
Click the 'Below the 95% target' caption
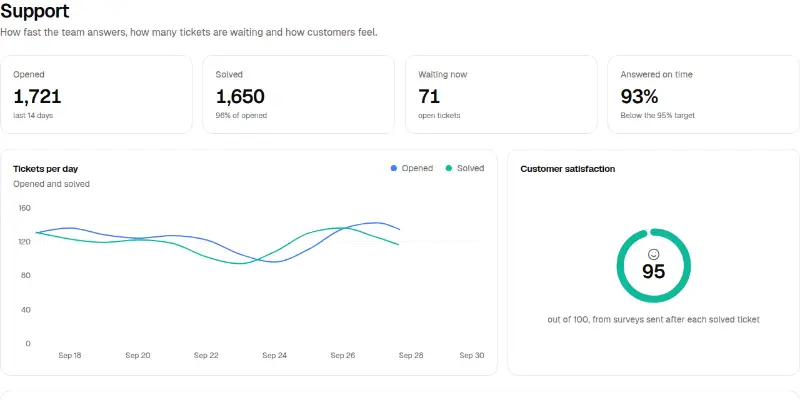coord(658,115)
